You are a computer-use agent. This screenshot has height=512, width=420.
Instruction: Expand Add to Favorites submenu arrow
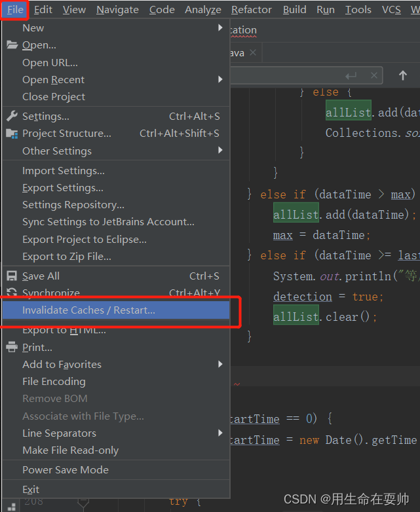coord(220,364)
